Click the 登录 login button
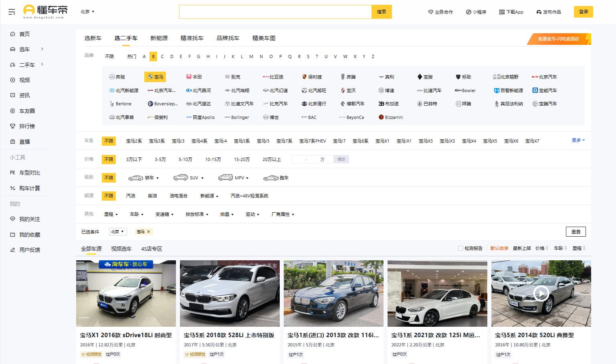Image resolution: width=616 pixels, height=364 pixels. pyautogui.click(x=584, y=12)
